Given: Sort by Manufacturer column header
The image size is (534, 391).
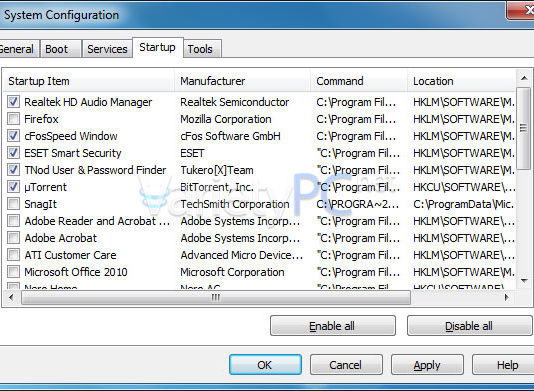Looking at the screenshot, I should tap(242, 81).
